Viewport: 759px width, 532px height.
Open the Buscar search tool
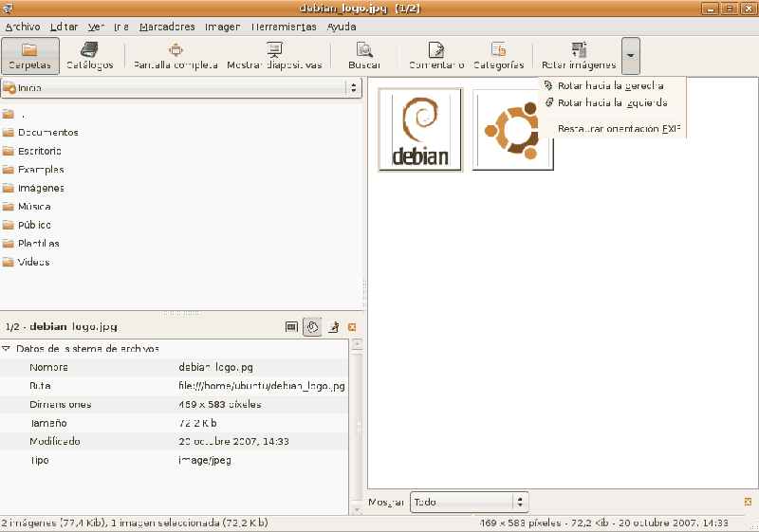[x=364, y=56]
